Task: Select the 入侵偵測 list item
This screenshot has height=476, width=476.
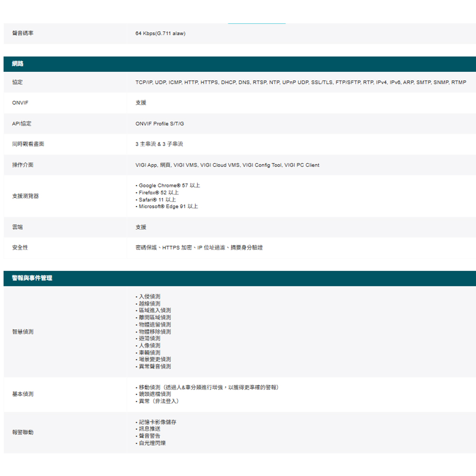Action: pyautogui.click(x=149, y=297)
